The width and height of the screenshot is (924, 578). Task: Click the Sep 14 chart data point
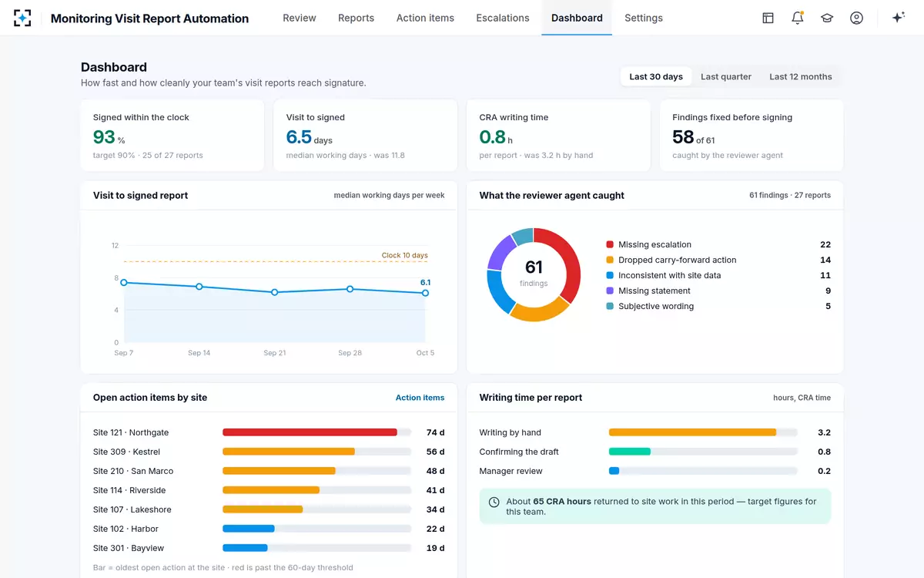199,287
